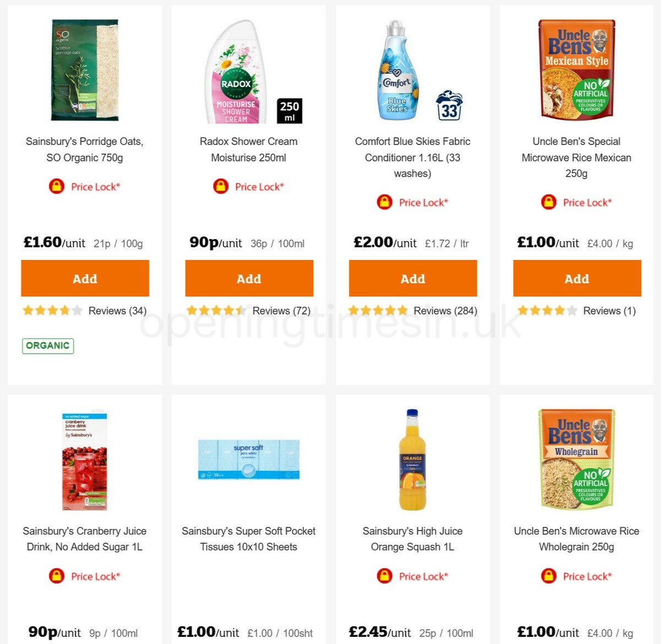Click the Price Lock padlock icon on Radox Shower Cream

click(x=220, y=186)
